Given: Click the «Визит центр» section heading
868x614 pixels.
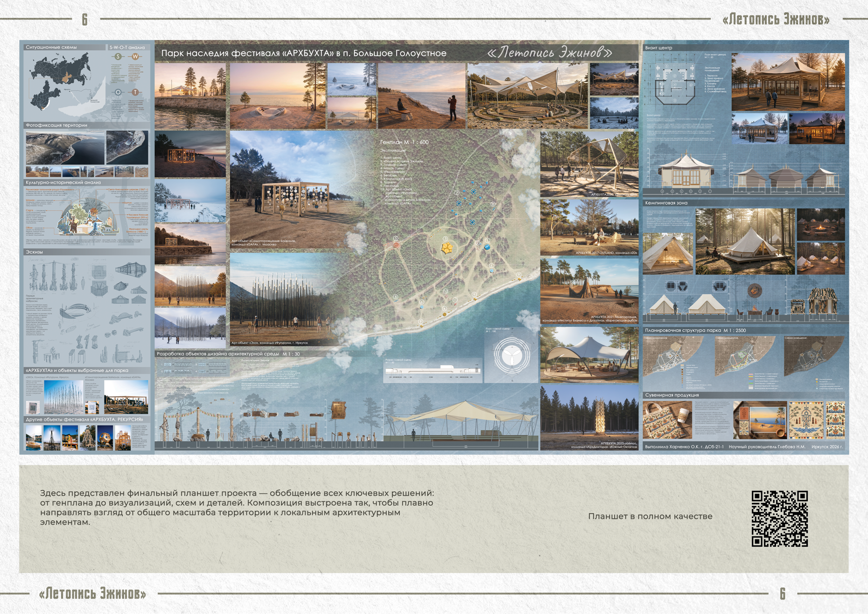Looking at the screenshot, I should click(x=658, y=48).
